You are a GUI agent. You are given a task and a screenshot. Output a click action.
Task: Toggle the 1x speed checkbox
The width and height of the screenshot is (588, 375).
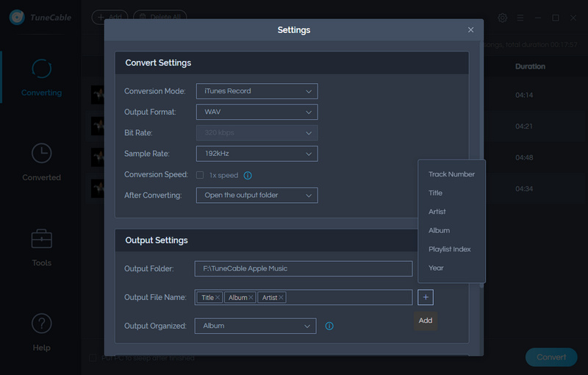200,175
